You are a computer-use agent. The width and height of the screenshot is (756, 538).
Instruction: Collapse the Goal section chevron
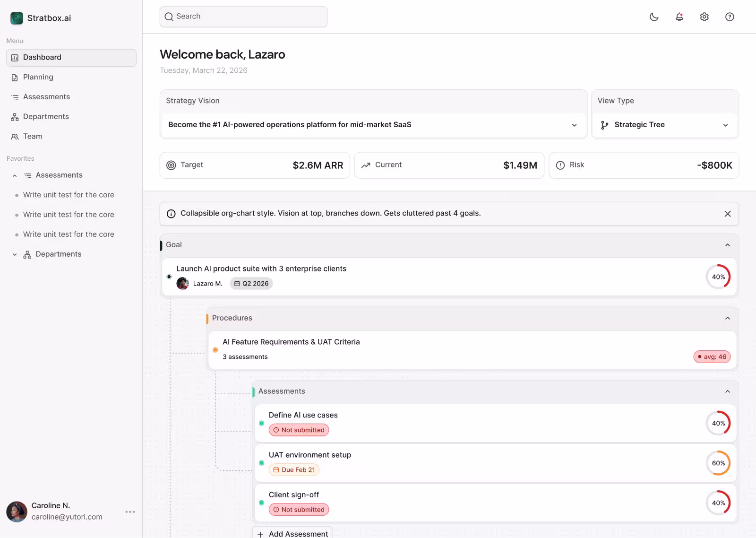coord(728,245)
